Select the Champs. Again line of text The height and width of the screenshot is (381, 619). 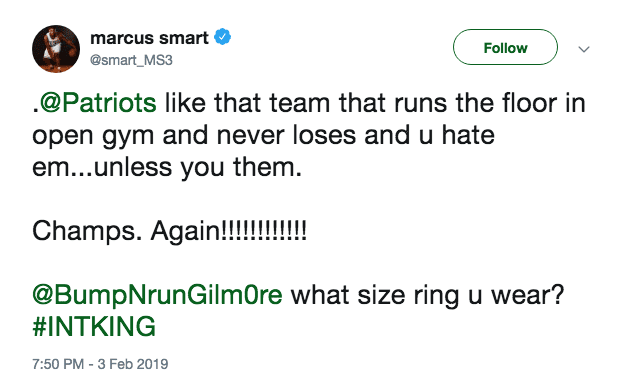[x=169, y=231]
